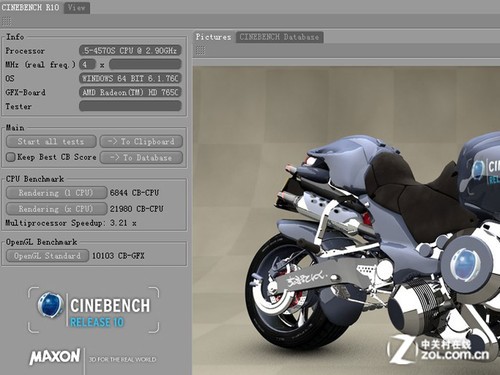Switch to the Pictures tab

pyautogui.click(x=213, y=37)
